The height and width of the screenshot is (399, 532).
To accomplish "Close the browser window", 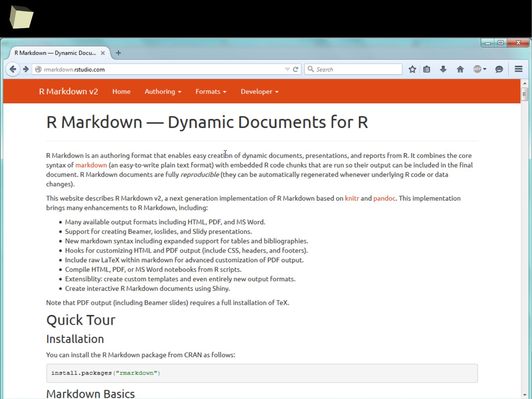I will (x=518, y=43).
